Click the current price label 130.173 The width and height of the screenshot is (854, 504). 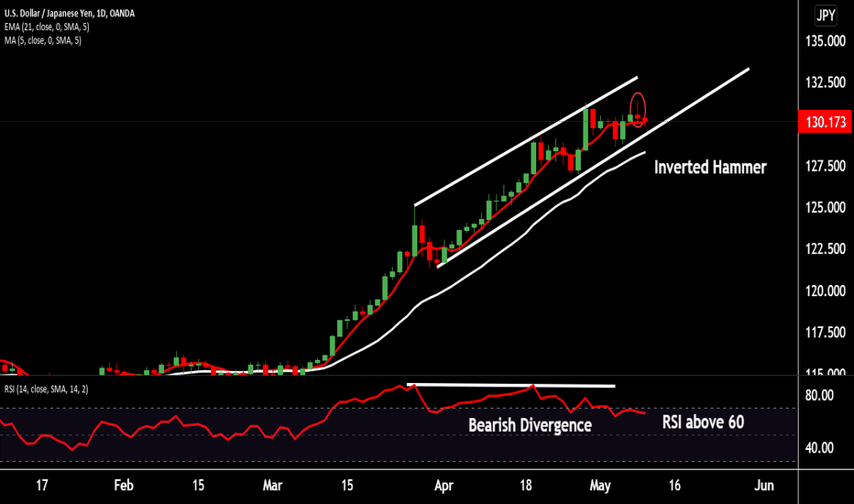tap(825, 122)
